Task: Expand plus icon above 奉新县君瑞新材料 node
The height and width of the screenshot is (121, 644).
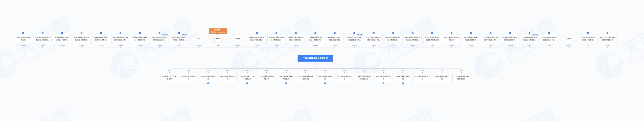Action: tap(140, 33)
